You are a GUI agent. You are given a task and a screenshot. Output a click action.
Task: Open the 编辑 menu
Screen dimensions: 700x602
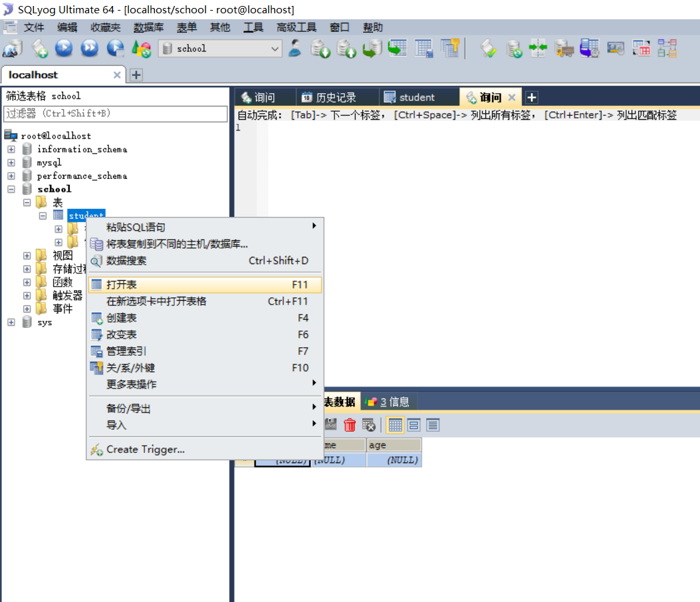tap(67, 27)
